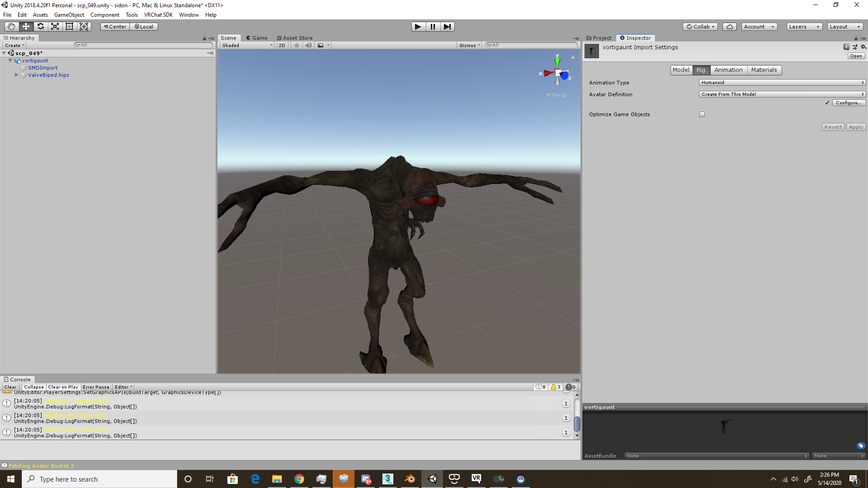Enable Optimize Game Objects checkbox
The height and width of the screenshot is (488, 868).
pos(702,114)
